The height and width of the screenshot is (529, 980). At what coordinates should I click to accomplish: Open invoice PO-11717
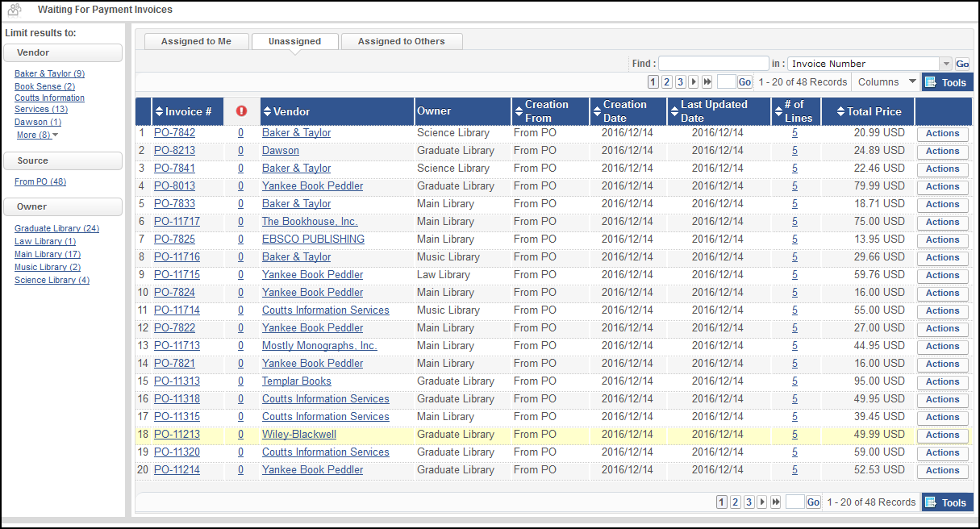pyautogui.click(x=177, y=222)
